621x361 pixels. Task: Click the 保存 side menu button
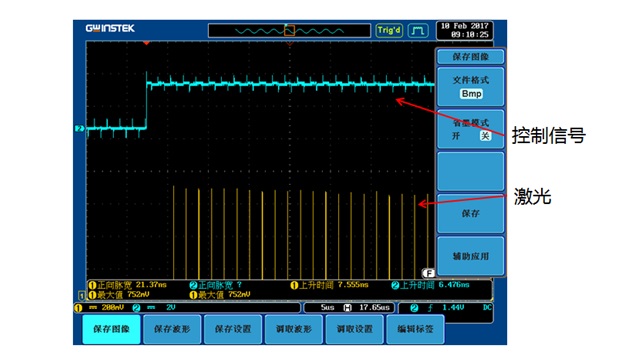click(471, 214)
